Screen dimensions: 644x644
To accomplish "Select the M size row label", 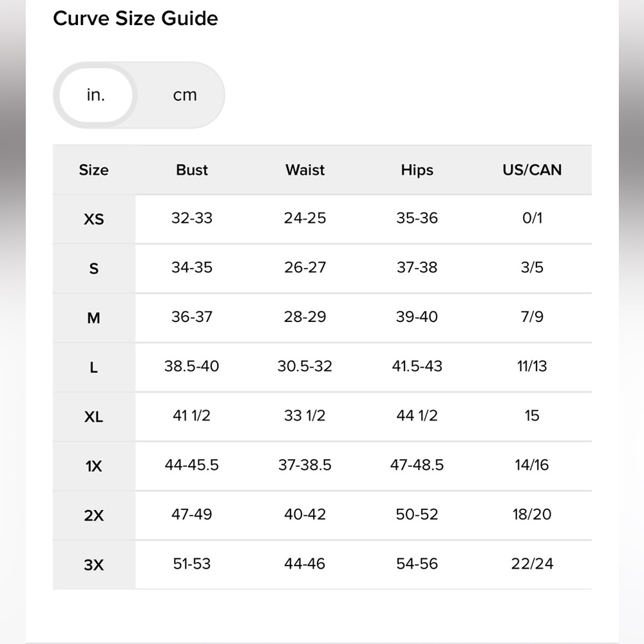I will pyautogui.click(x=93, y=318).
